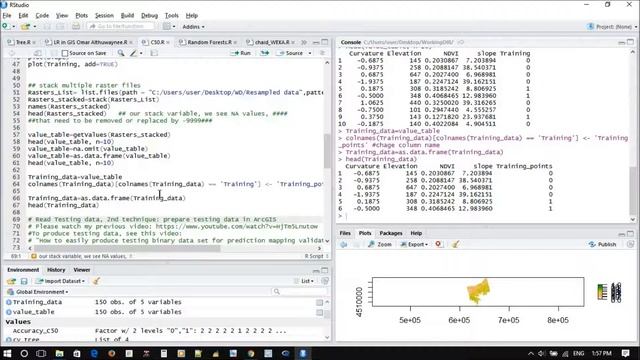Click the Go to file/function field
The height and width of the screenshot is (360, 640).
pyautogui.click(x=121, y=27)
